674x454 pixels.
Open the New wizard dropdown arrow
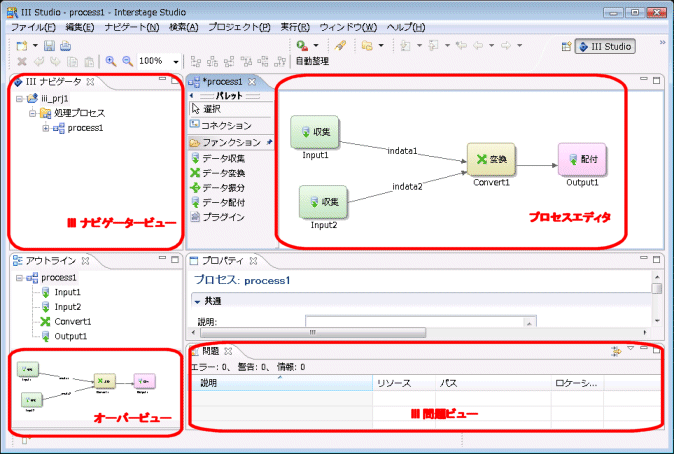click(x=35, y=46)
